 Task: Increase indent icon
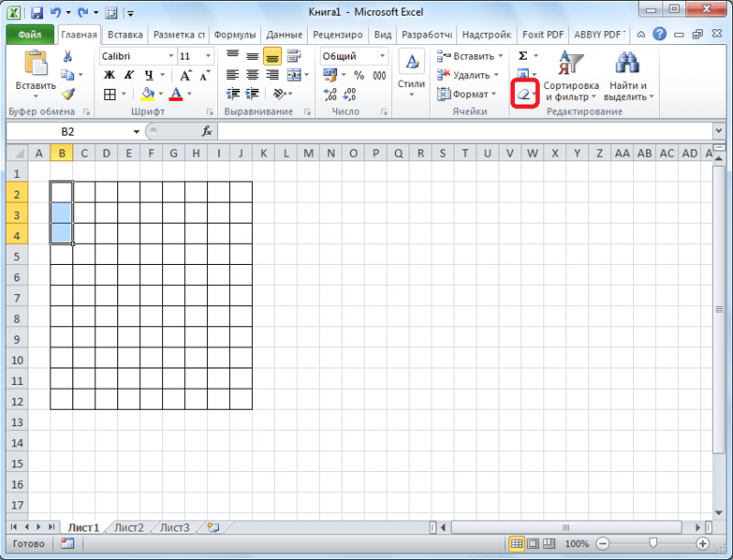point(253,94)
